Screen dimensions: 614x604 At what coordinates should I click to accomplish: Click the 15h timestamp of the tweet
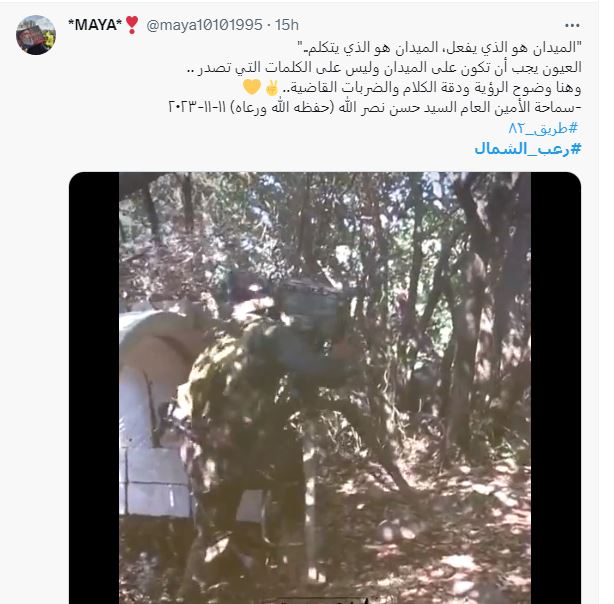click(x=287, y=25)
